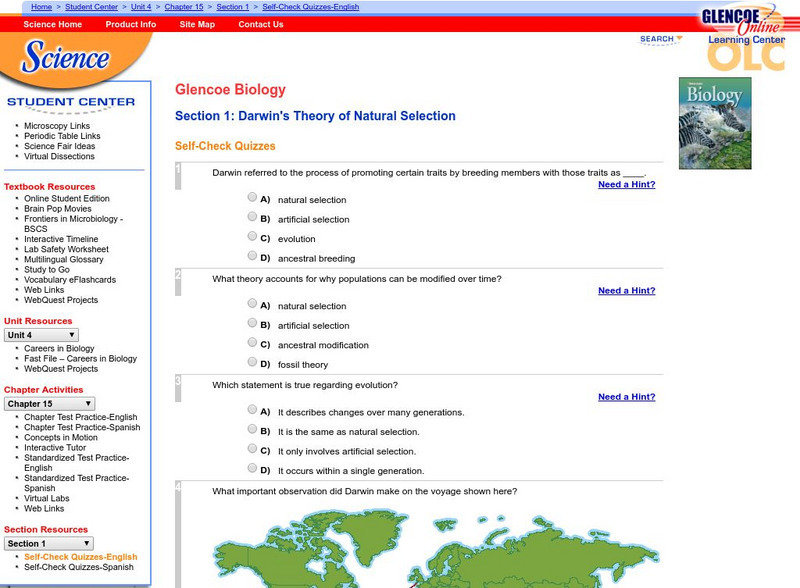800x588 pixels.
Task: Open Interactive Timeline
Action: 61,239
